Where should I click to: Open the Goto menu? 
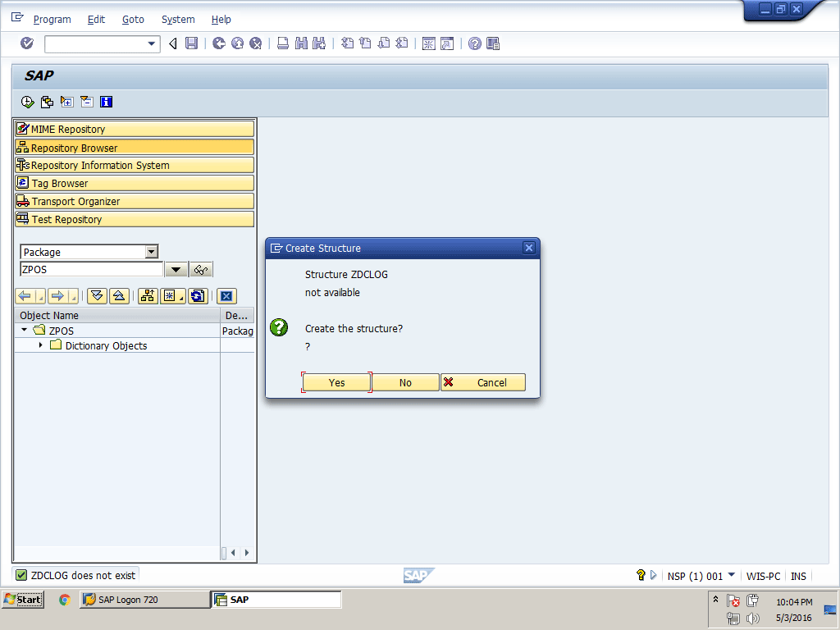coord(133,19)
